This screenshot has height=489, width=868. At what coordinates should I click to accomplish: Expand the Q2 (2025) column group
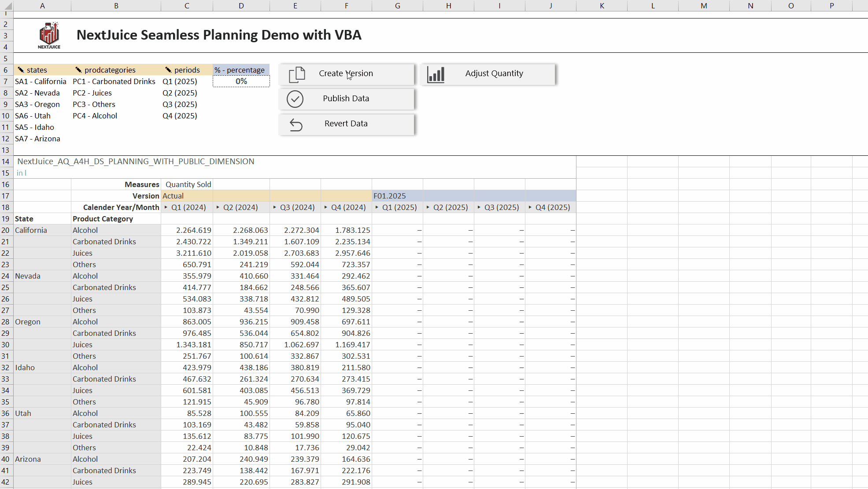pos(428,207)
